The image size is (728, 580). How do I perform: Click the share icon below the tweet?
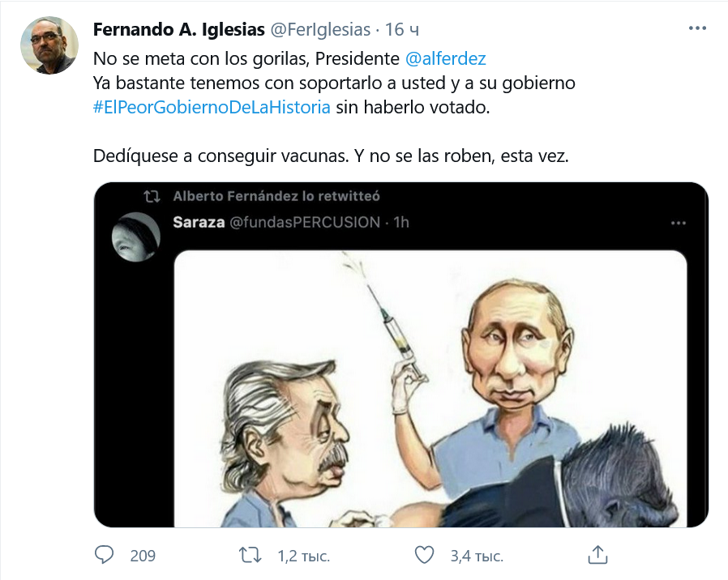(x=597, y=556)
